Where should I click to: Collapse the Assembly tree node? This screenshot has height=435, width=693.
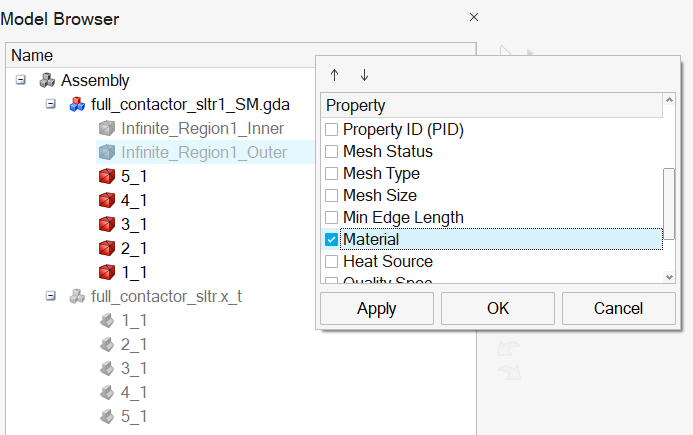(21, 80)
